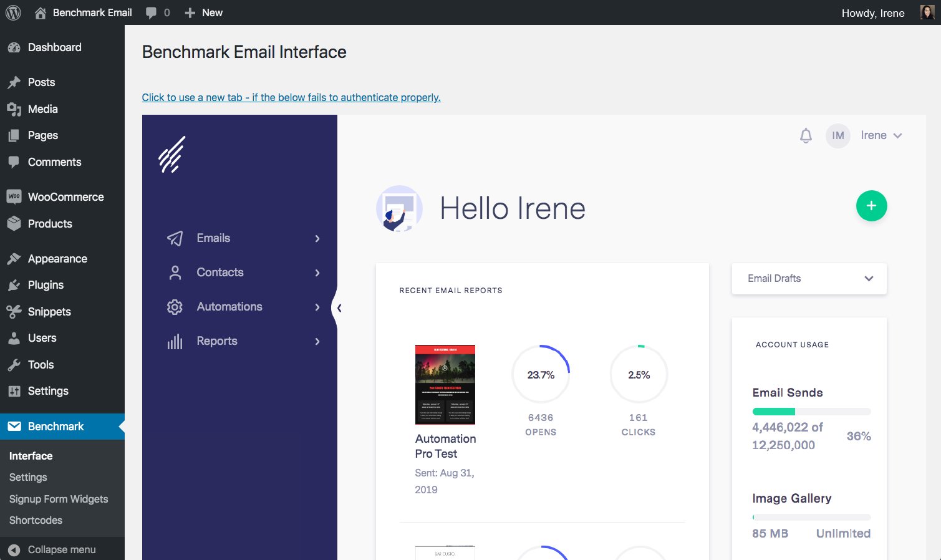
Task: Click the green plus create button
Action: 871,206
